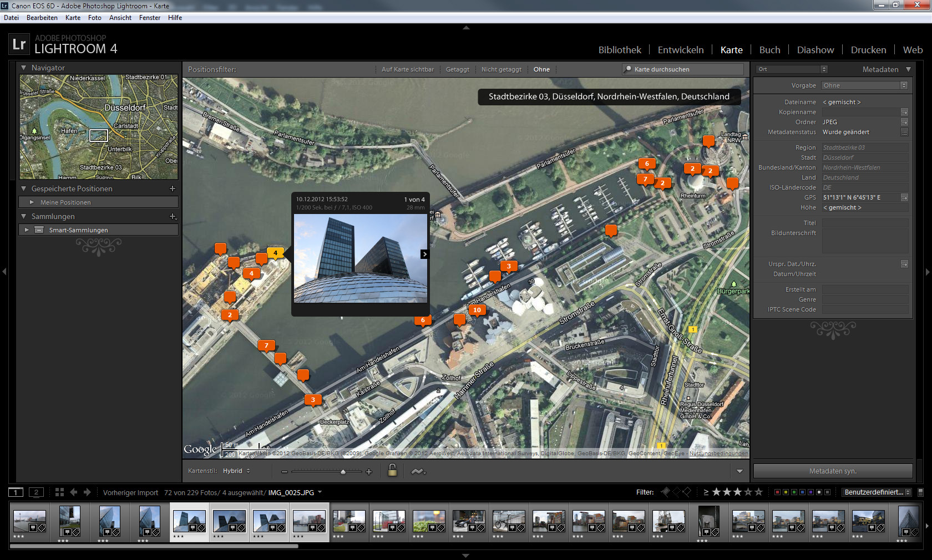
Task: Open the Metadatenstatus list icon
Action: [x=904, y=132]
